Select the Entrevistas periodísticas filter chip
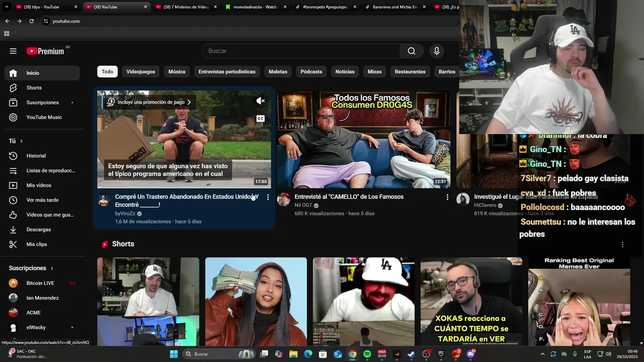The height and width of the screenshot is (362, 644). pyautogui.click(x=227, y=71)
